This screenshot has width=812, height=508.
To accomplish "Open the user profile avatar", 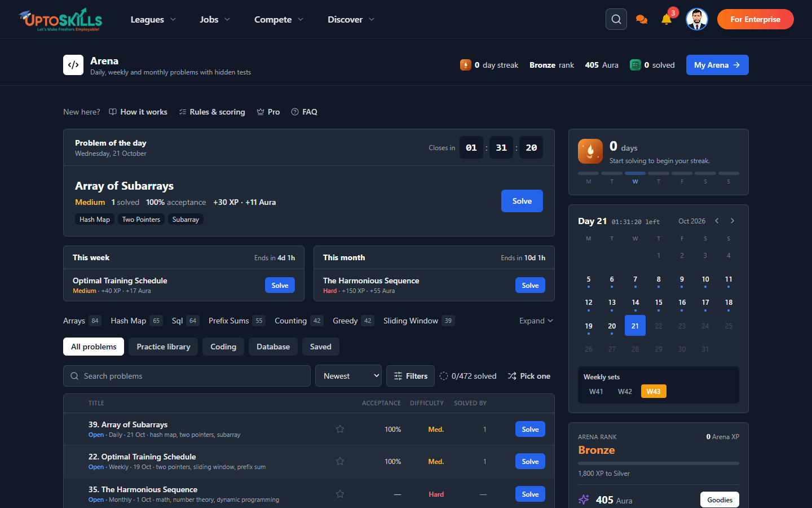I will point(697,19).
